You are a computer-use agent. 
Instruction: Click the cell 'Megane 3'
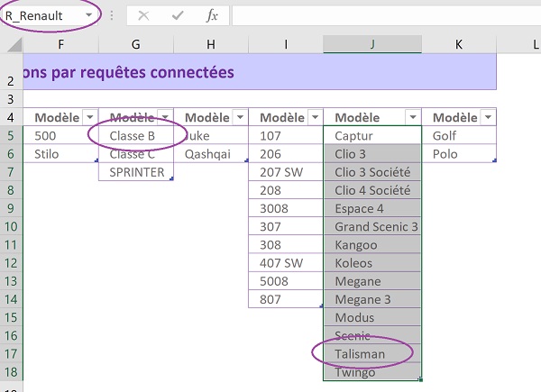(372, 299)
